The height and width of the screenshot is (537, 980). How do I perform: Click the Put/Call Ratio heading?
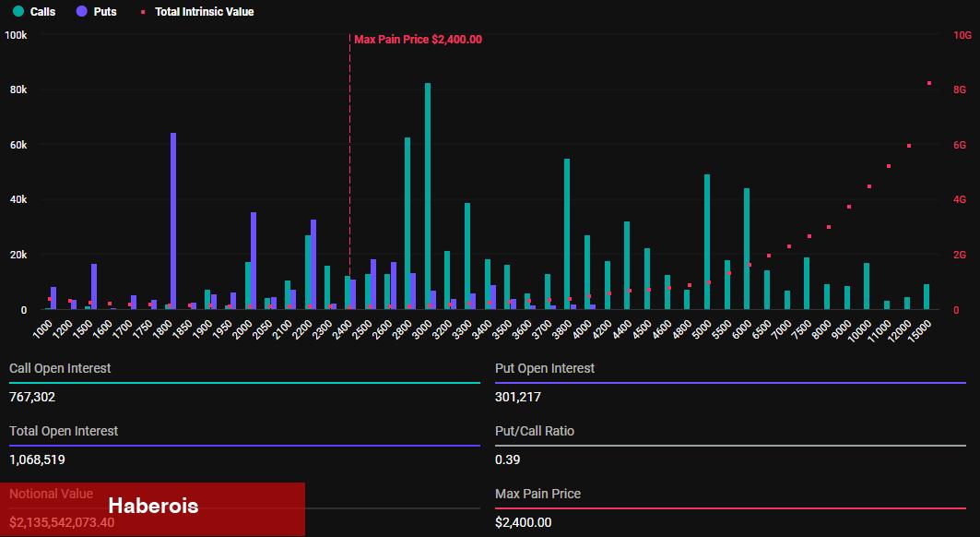pos(535,431)
